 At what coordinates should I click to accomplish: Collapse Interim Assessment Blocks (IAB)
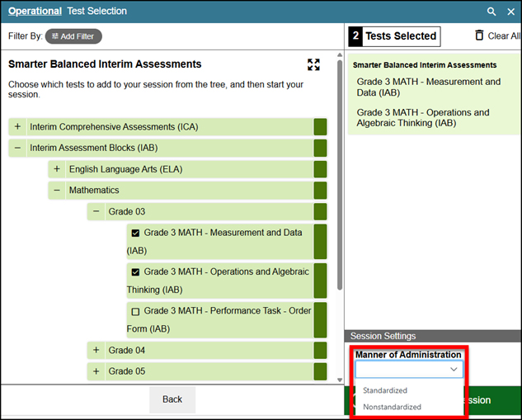17,148
